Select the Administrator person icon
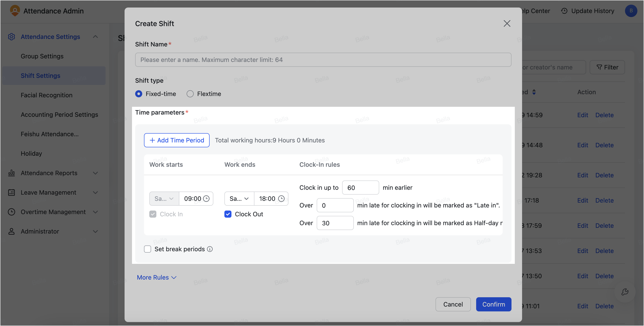Image resolution: width=644 pixels, height=326 pixels. point(11,231)
